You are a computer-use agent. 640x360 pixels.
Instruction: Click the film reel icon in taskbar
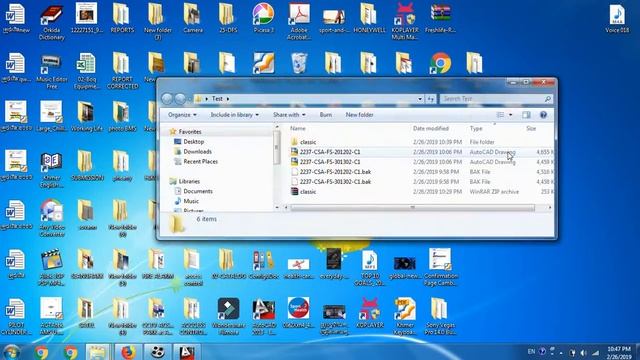point(157,352)
